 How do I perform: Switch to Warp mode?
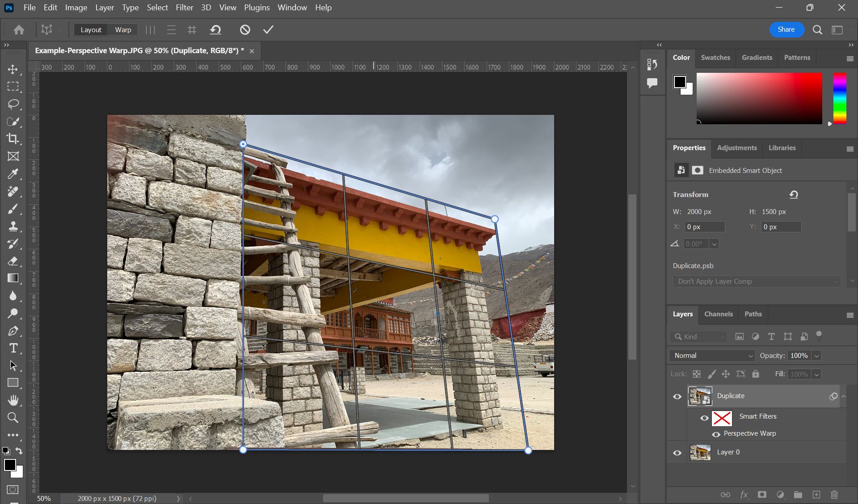coord(123,30)
